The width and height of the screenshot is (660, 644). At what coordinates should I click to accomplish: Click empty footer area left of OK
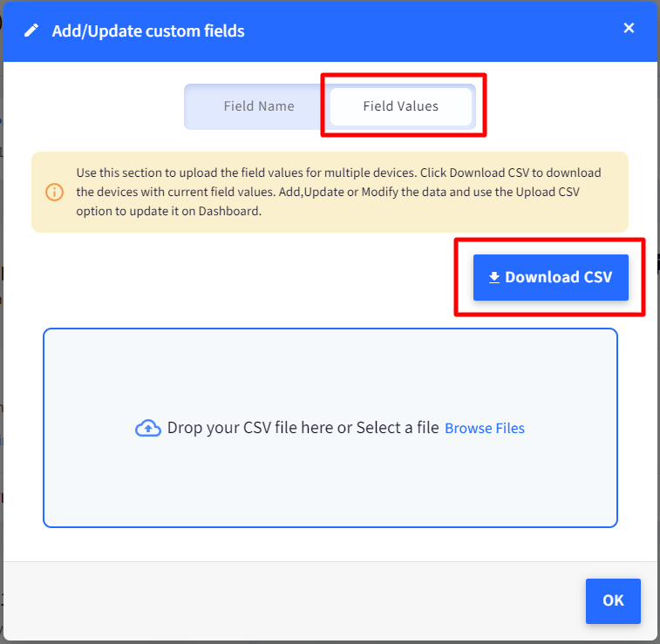coord(288,600)
